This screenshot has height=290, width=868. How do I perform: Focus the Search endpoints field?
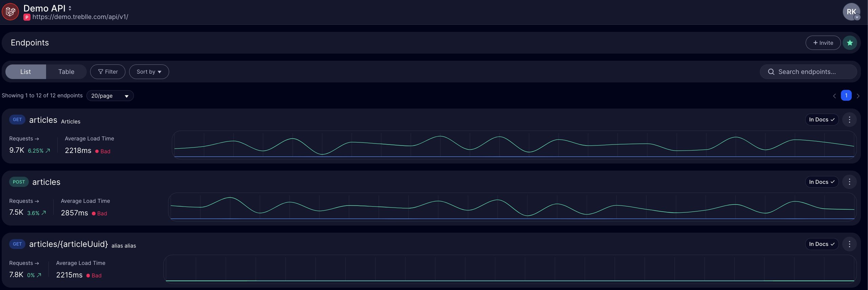pos(808,72)
